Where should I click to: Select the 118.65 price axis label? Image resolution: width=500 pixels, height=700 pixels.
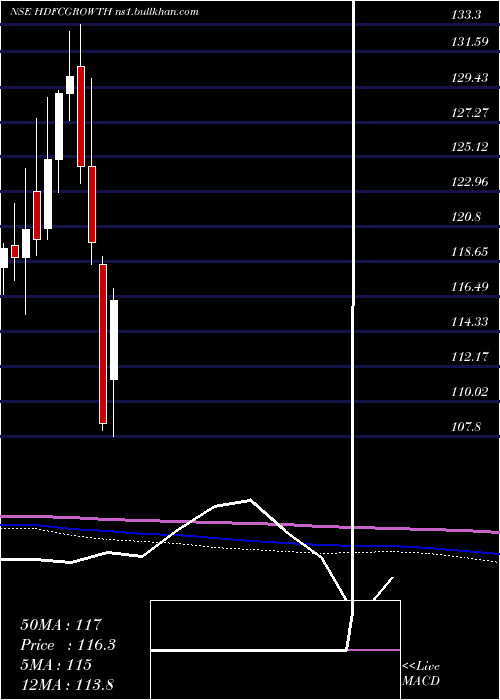[470, 252]
